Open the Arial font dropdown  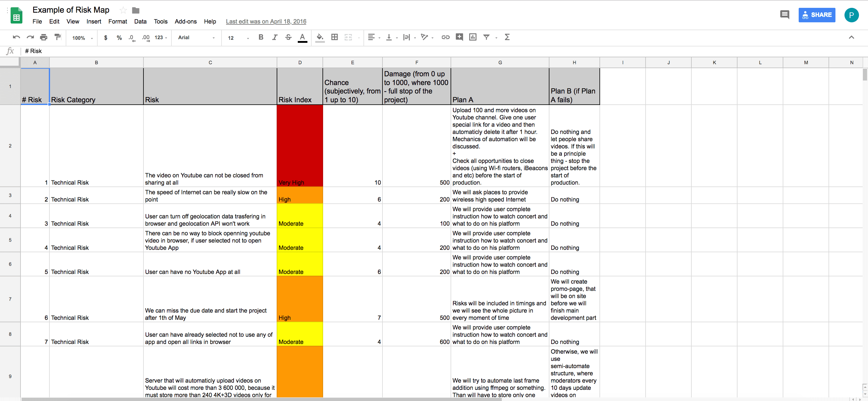[x=197, y=38]
